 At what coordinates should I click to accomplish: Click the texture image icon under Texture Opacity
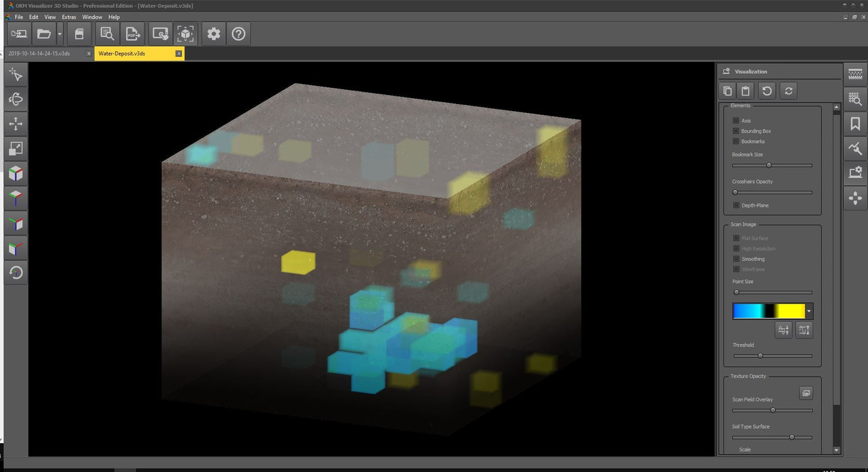(806, 393)
